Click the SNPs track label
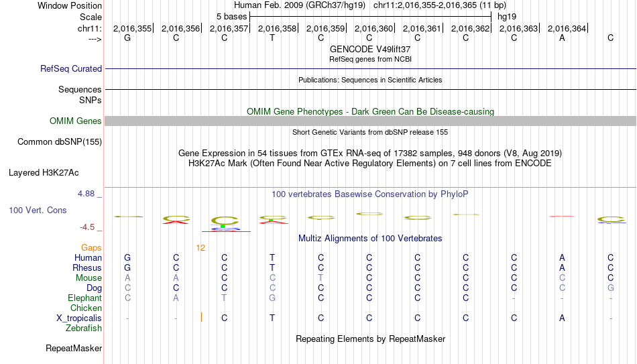Viewport: 637px width, 364px height. 91,100
